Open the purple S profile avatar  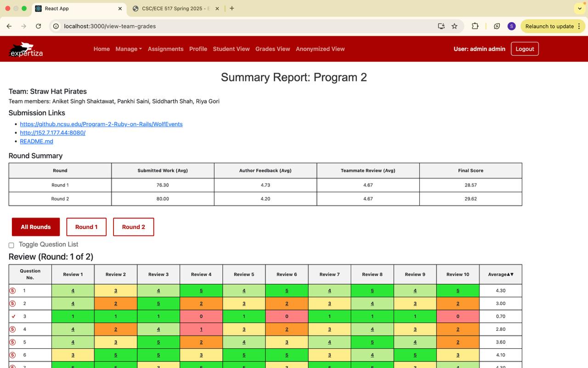(511, 26)
